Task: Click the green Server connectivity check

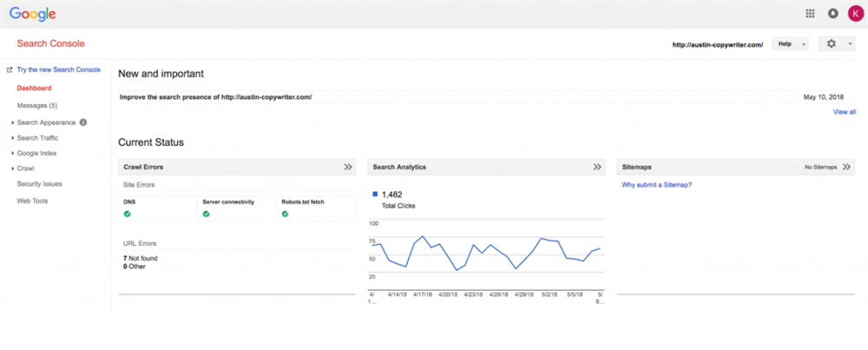Action: (x=206, y=214)
